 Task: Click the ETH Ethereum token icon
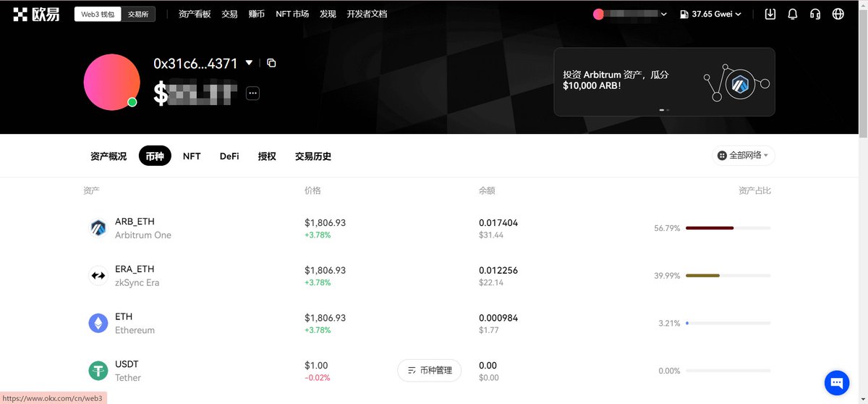pos(98,323)
